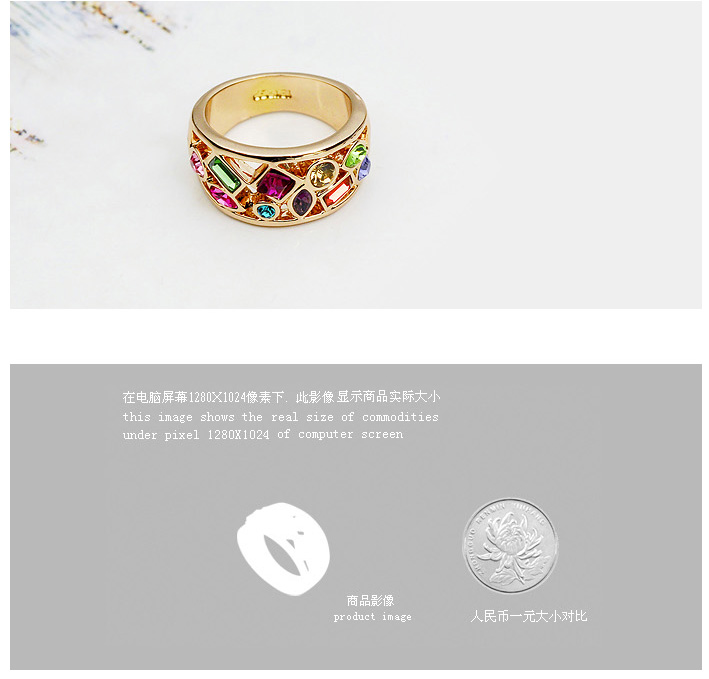Click the 人民币一元大小对比 caption under the coin
This screenshot has width=709, height=679.
click(x=528, y=616)
